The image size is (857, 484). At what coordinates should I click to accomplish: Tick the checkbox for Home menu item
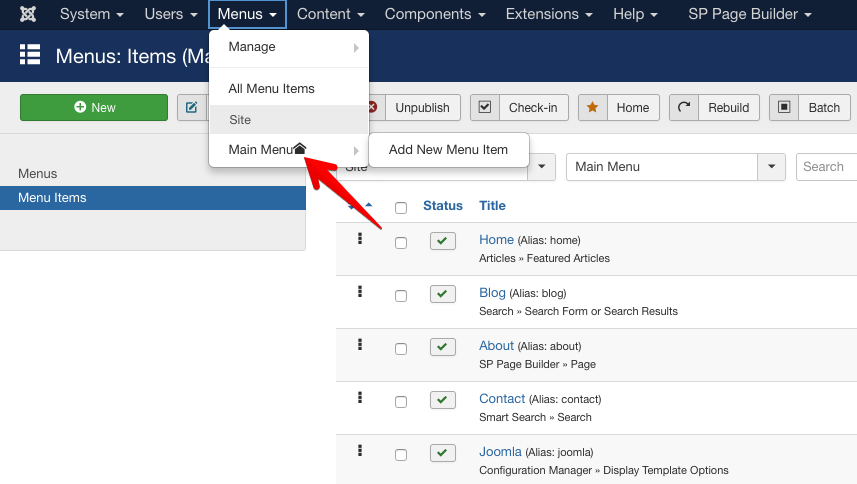coord(401,243)
